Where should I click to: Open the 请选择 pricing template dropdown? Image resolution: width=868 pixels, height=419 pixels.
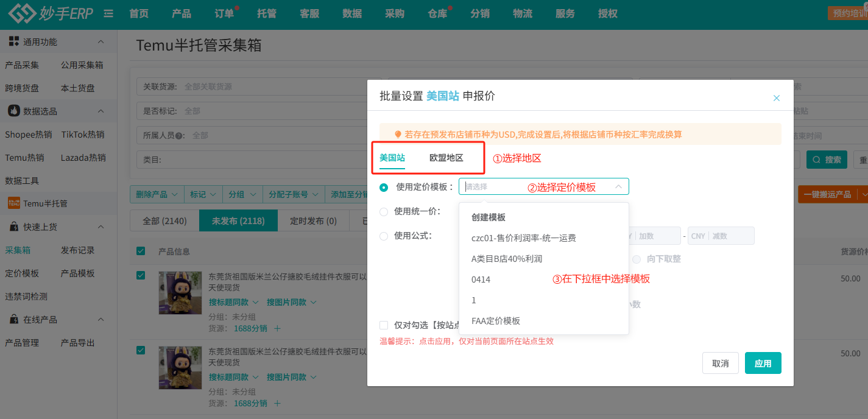(544, 186)
